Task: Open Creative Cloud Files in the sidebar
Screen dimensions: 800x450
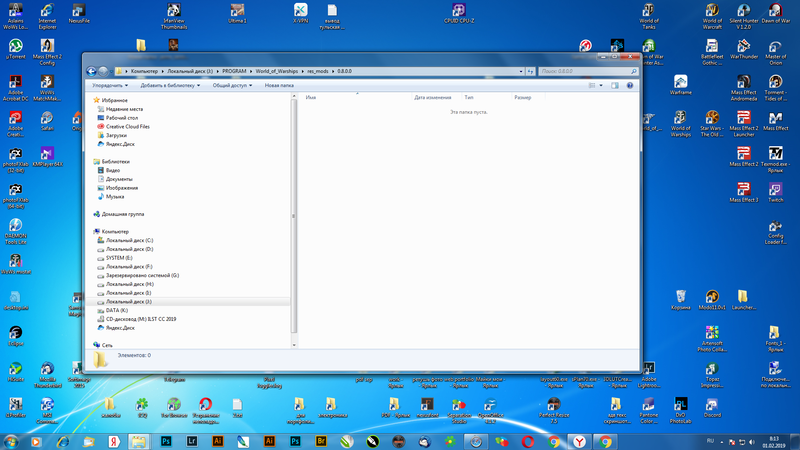Action: pos(128,127)
